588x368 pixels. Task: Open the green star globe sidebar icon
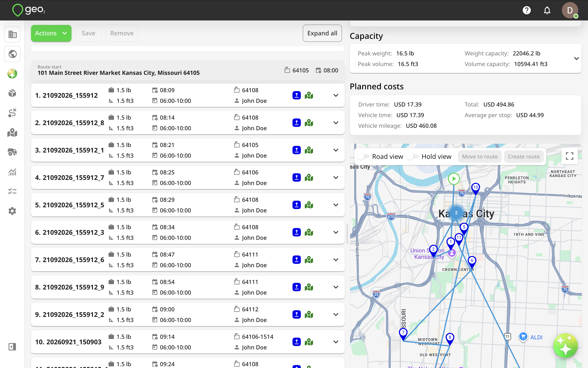tap(12, 74)
